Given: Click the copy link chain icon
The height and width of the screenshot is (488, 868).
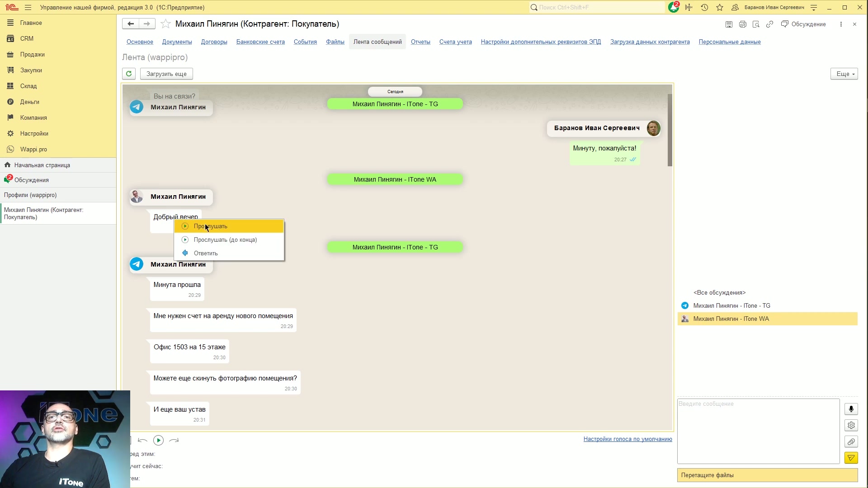Looking at the screenshot, I should coord(769,24).
